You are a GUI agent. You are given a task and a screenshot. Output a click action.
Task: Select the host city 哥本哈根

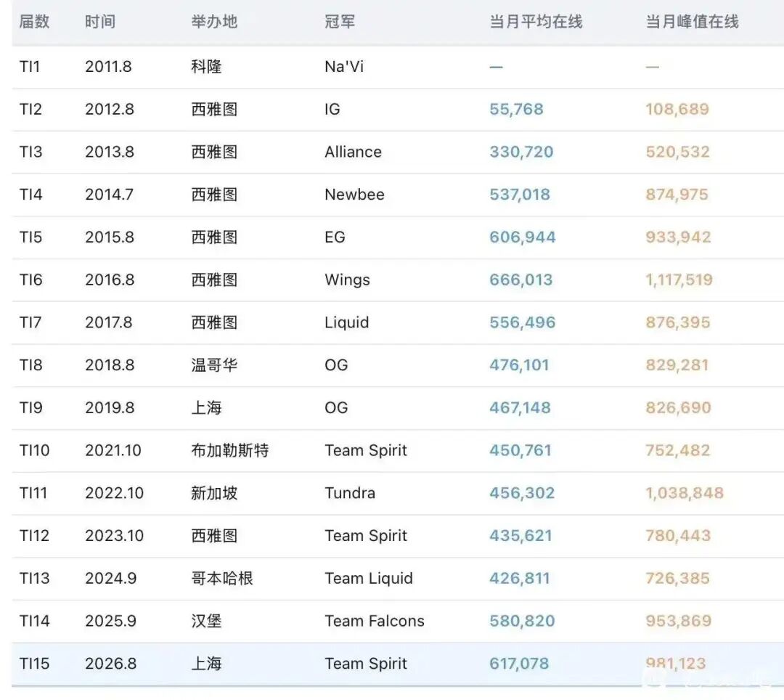pyautogui.click(x=222, y=579)
